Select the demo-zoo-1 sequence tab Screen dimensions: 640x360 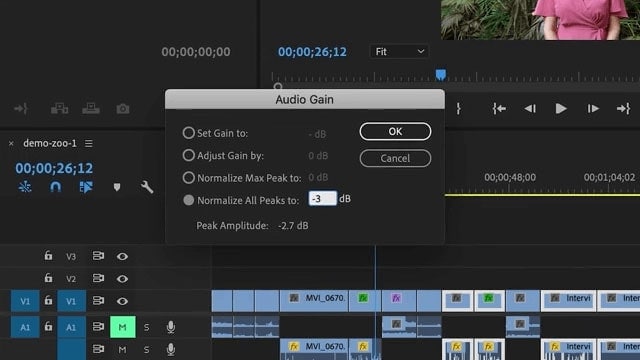(50, 143)
